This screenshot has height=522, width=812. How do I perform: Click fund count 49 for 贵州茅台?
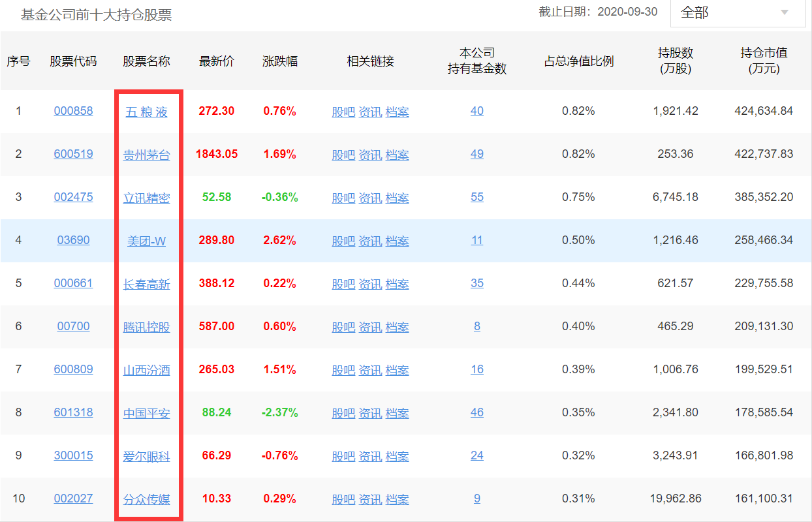point(477,154)
